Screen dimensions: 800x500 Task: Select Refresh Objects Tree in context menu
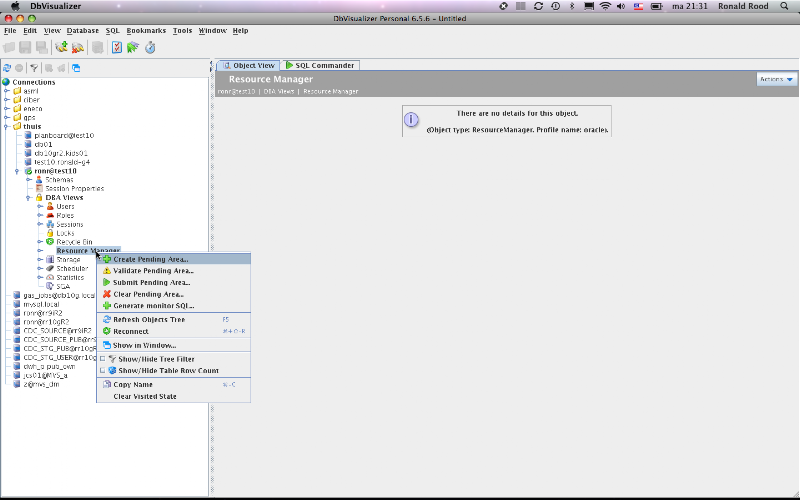174,320
